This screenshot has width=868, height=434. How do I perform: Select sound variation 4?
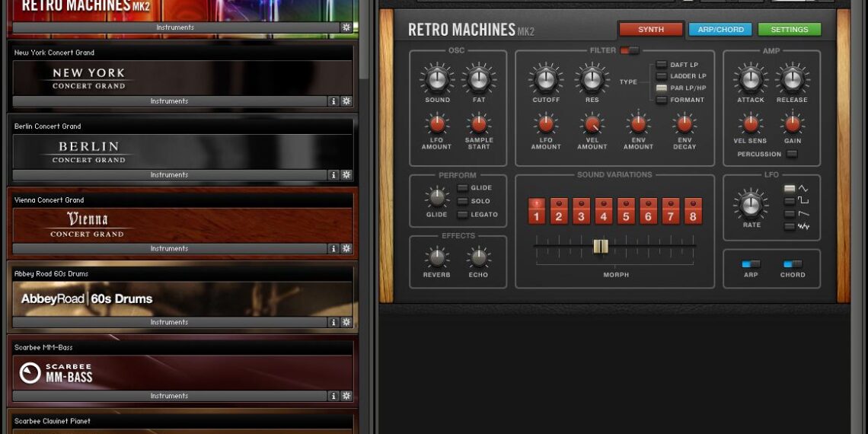(603, 211)
